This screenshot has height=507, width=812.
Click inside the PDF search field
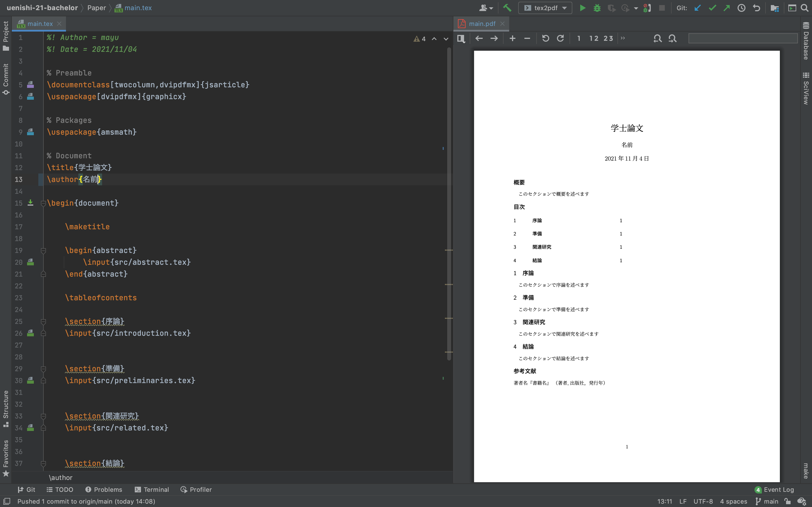coord(743,38)
